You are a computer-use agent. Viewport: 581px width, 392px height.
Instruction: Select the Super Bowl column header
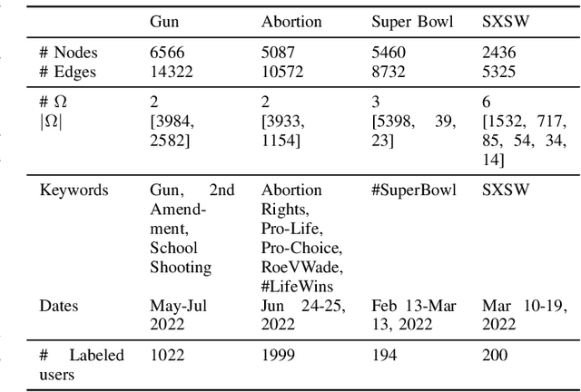[411, 21]
